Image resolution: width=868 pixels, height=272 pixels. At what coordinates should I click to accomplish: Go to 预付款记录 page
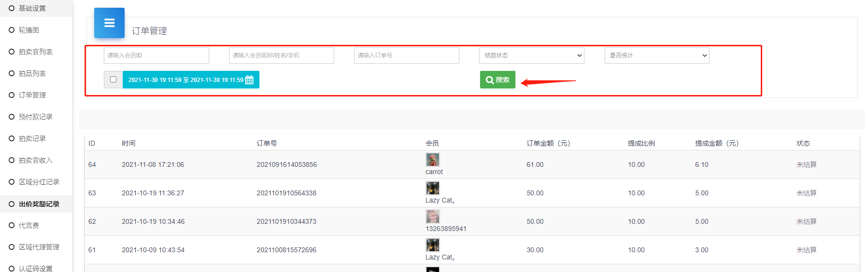pos(36,117)
